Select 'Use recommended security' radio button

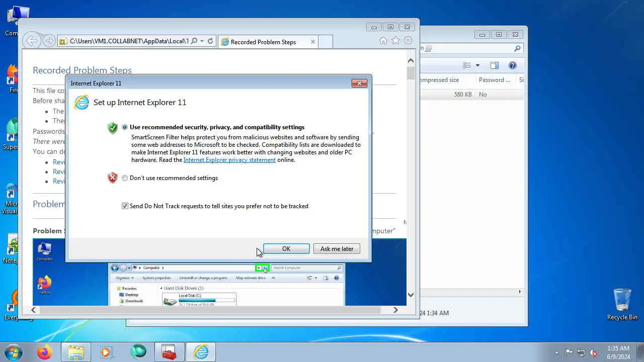click(125, 127)
